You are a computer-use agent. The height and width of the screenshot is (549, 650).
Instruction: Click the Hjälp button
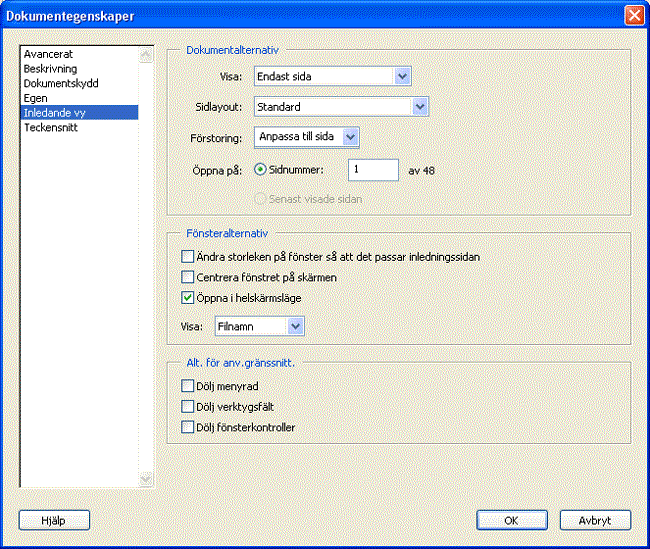point(54,520)
